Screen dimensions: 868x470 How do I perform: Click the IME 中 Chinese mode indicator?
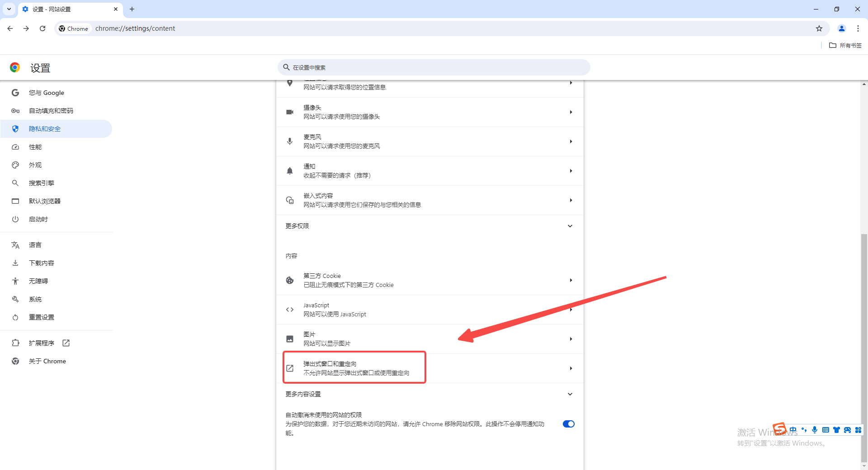coord(793,430)
